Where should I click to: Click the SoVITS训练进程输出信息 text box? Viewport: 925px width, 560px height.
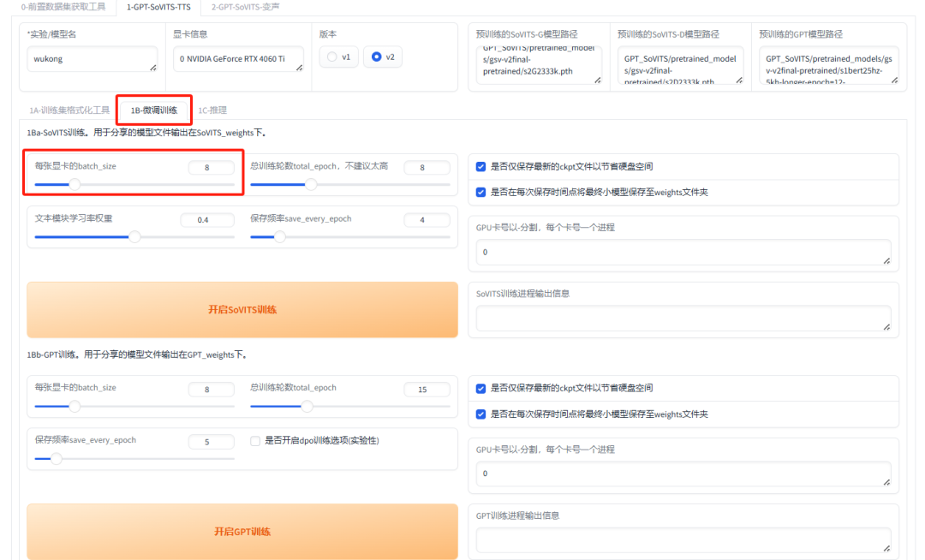(683, 319)
